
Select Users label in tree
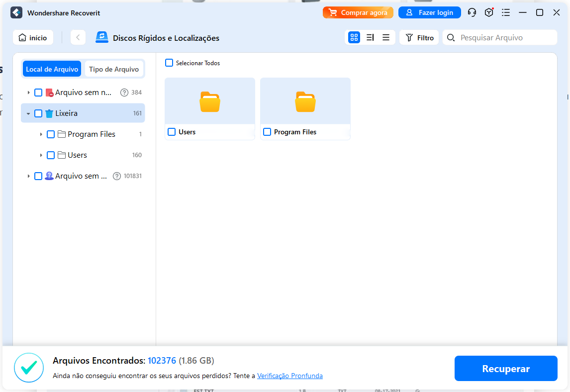tap(77, 155)
